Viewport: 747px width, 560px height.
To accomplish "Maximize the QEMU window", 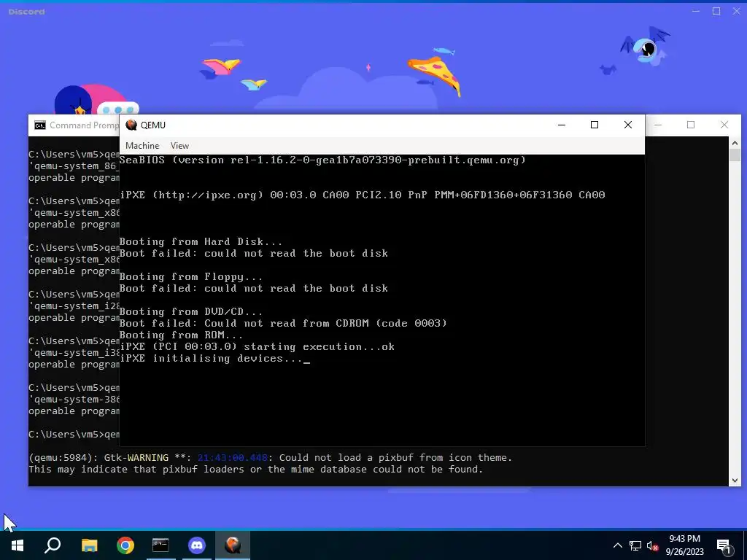I will tap(595, 125).
